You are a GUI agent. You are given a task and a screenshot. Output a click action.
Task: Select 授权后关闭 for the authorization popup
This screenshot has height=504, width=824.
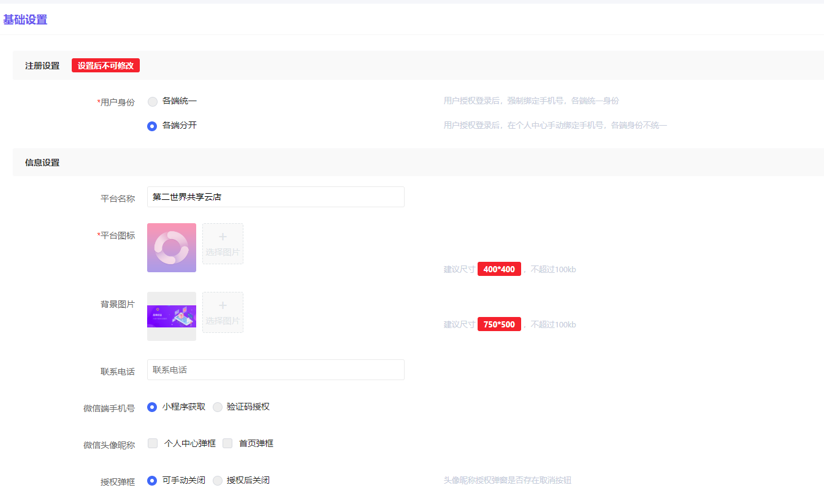pos(218,481)
